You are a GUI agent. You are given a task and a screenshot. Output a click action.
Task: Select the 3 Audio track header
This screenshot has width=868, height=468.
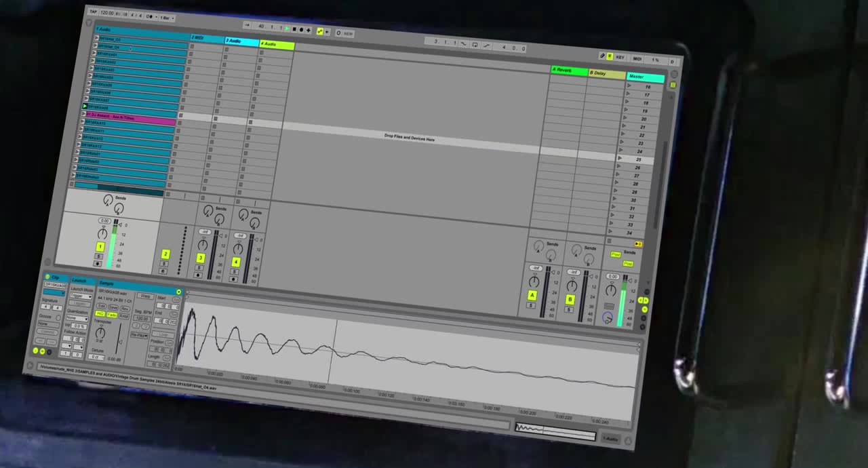(241, 41)
